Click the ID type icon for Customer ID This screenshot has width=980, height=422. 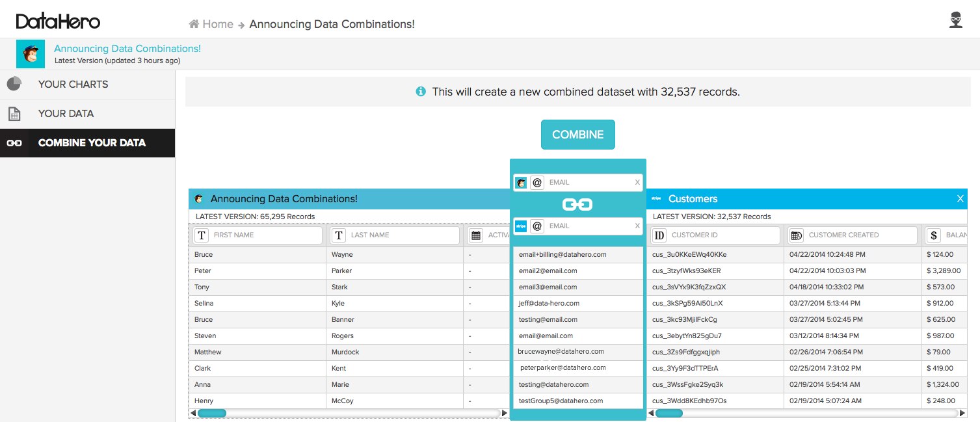click(659, 235)
